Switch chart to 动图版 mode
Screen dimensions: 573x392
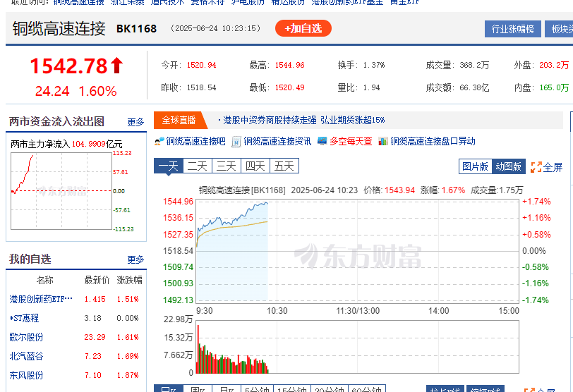tap(508, 166)
